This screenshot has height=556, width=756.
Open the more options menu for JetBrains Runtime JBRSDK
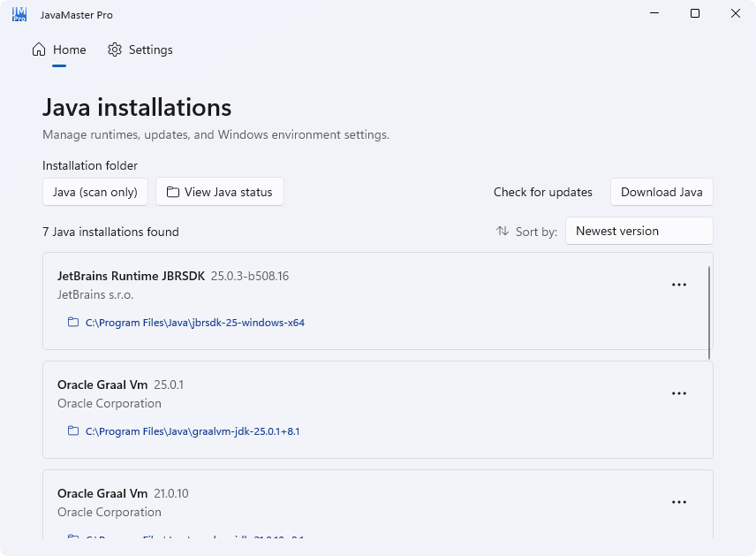[x=679, y=285]
